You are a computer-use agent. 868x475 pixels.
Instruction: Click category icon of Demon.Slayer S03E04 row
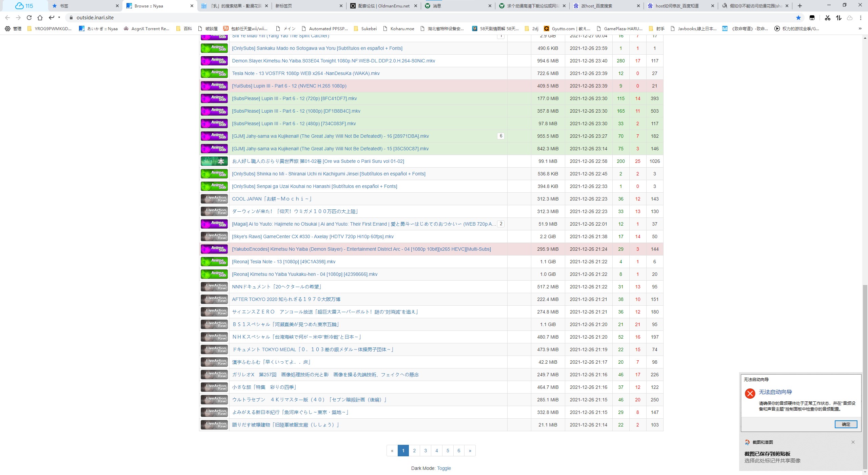click(x=214, y=61)
